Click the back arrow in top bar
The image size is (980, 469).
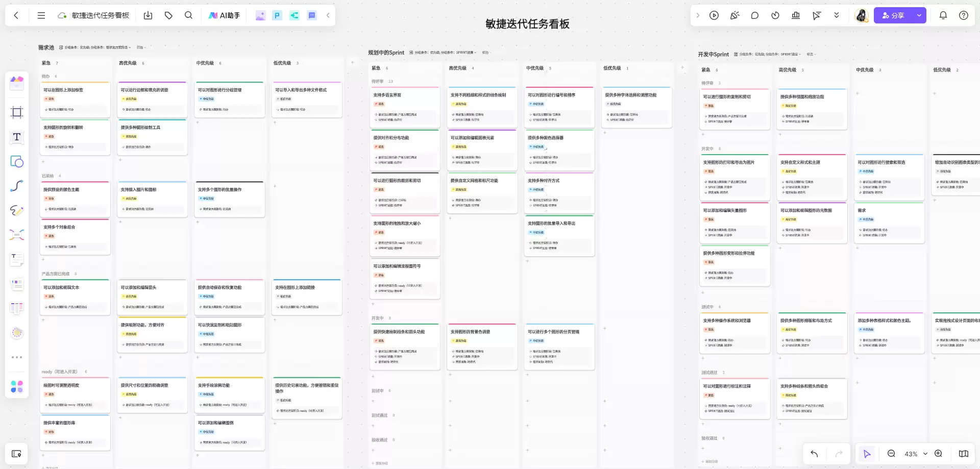(x=16, y=15)
